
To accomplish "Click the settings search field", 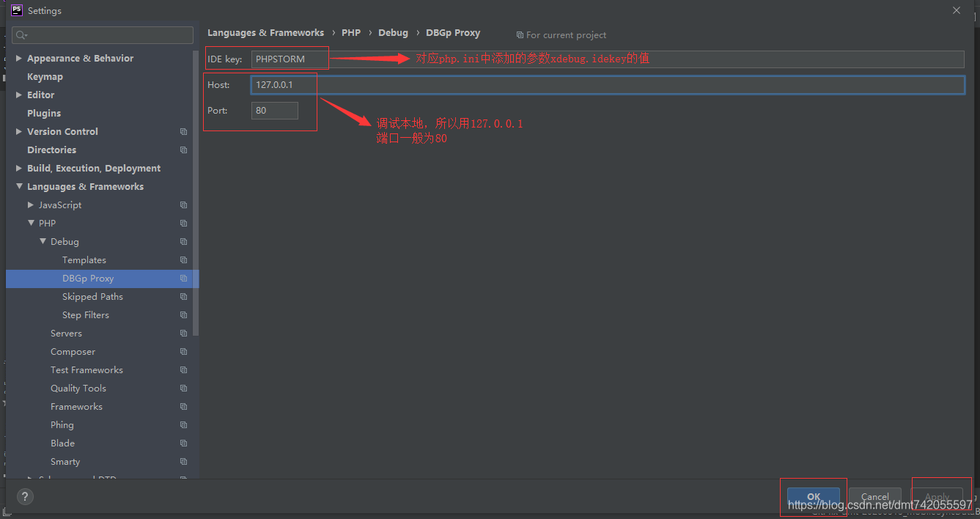I will [x=103, y=35].
